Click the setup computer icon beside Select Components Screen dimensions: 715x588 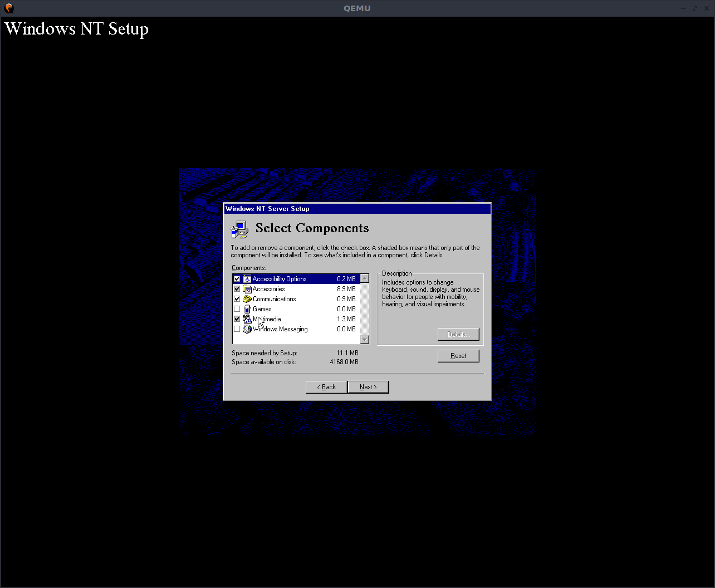tap(239, 229)
